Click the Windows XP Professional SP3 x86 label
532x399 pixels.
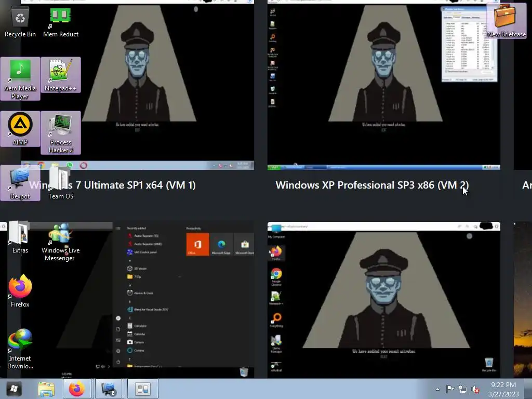pyautogui.click(x=372, y=185)
